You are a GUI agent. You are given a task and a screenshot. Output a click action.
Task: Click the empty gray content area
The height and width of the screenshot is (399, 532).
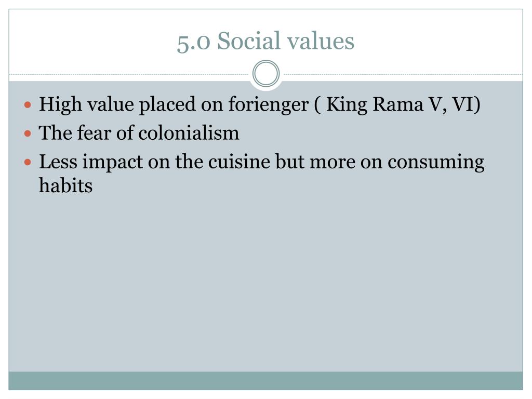pos(265,282)
